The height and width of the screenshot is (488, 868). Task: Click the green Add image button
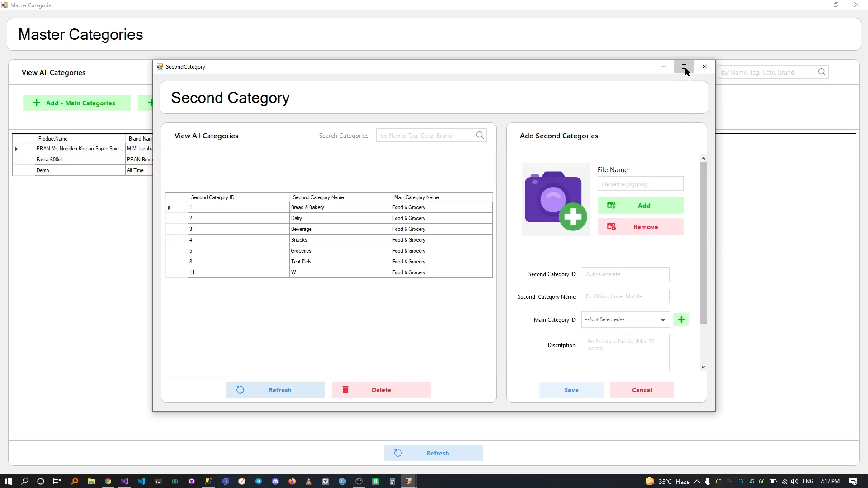(640, 206)
